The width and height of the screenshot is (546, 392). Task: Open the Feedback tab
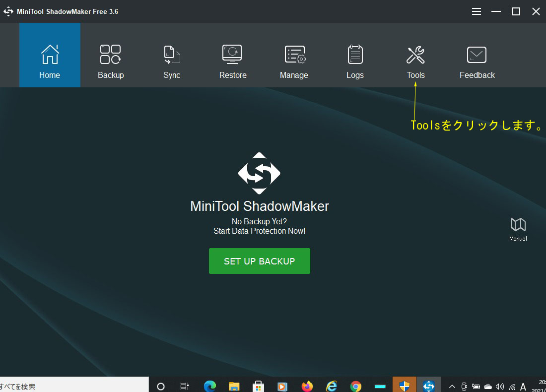click(477, 55)
